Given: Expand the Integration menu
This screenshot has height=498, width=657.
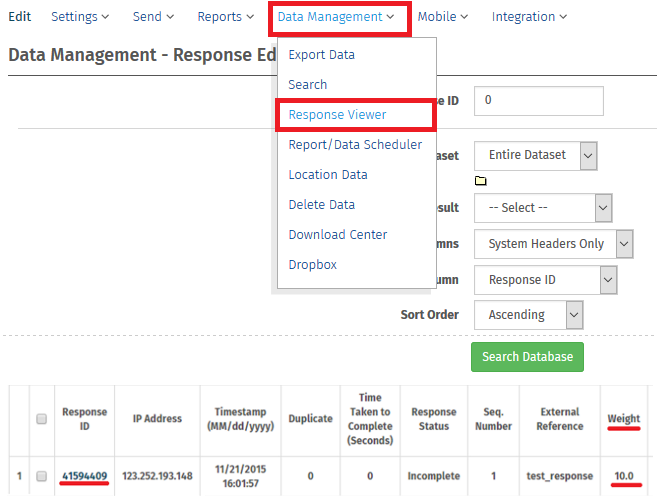Looking at the screenshot, I should tap(529, 17).
